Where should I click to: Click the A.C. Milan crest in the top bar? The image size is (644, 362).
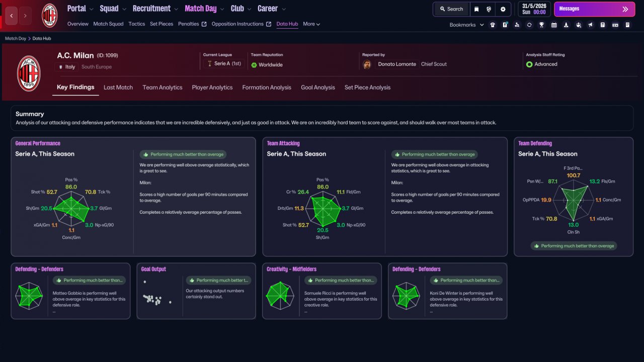click(x=49, y=15)
